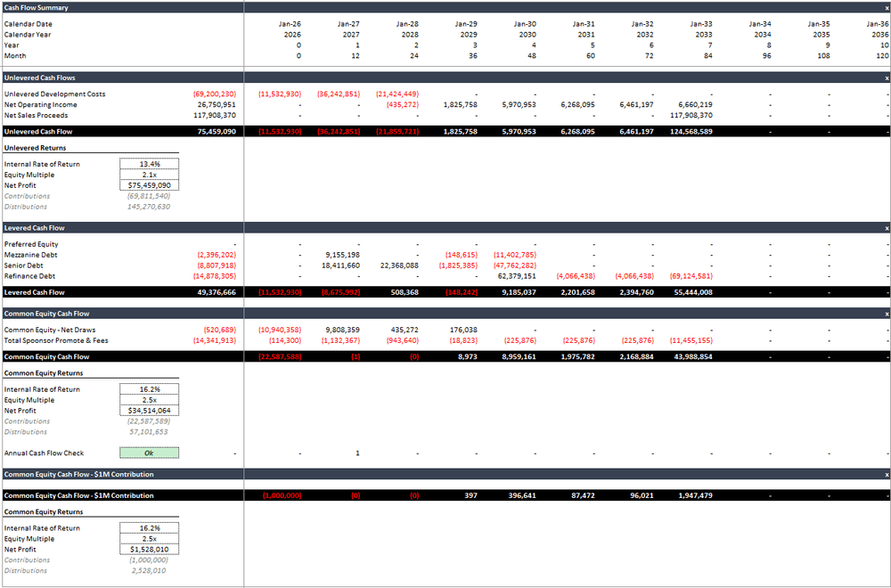Select the levered cash flow value 55,444,008
This screenshot has height=588, width=891.
pyautogui.click(x=692, y=292)
